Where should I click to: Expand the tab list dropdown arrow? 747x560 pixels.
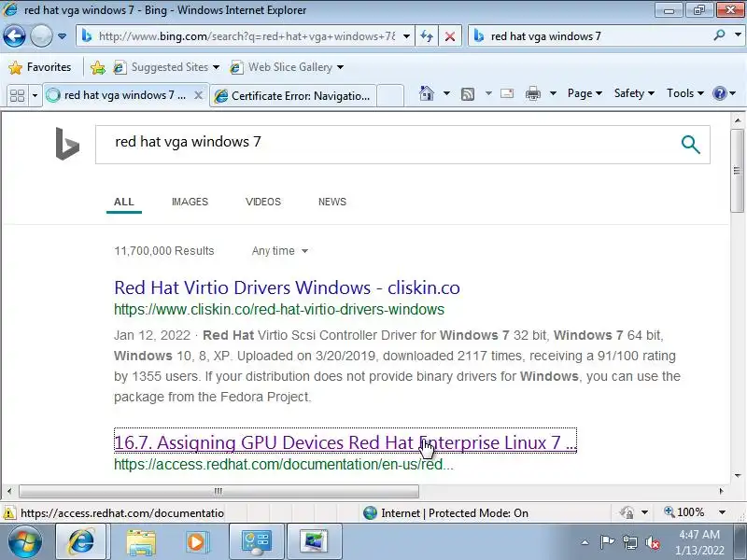(35, 95)
